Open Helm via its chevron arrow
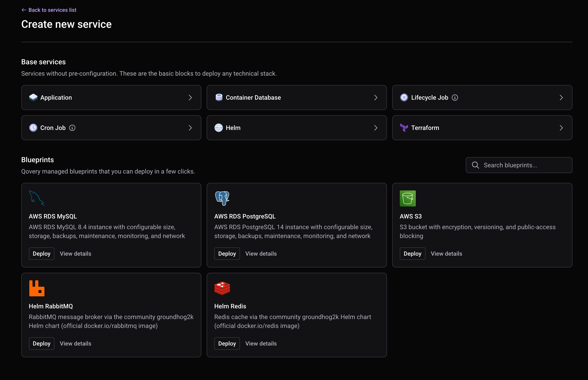This screenshot has height=380, width=588. (x=376, y=128)
